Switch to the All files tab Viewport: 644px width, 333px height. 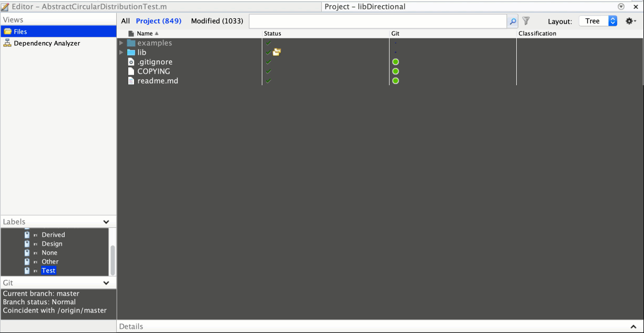125,21
